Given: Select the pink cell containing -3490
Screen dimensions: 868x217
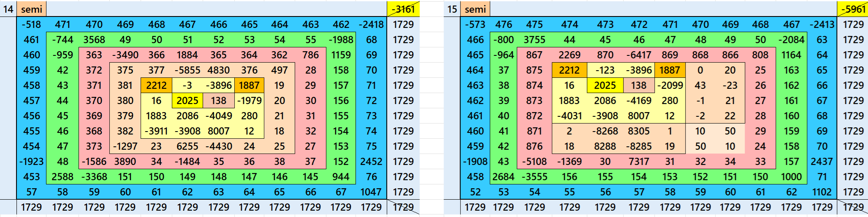Looking at the screenshot, I should click(125, 55).
